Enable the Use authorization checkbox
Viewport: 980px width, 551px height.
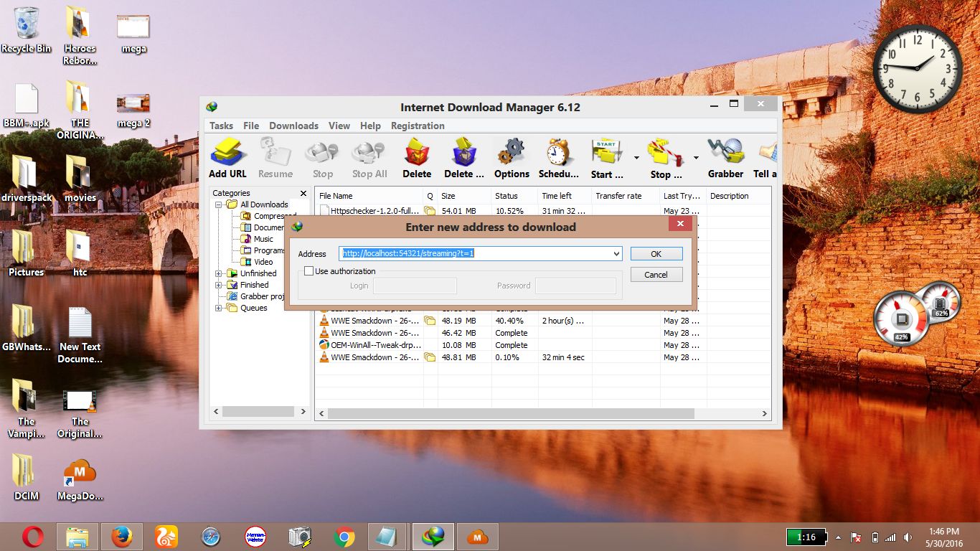tap(309, 271)
